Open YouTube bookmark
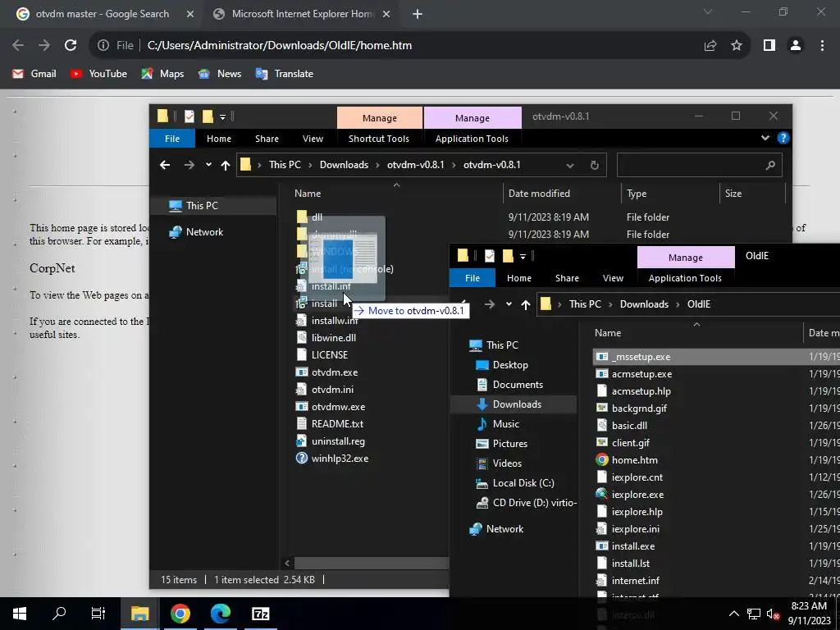 pyautogui.click(x=98, y=74)
